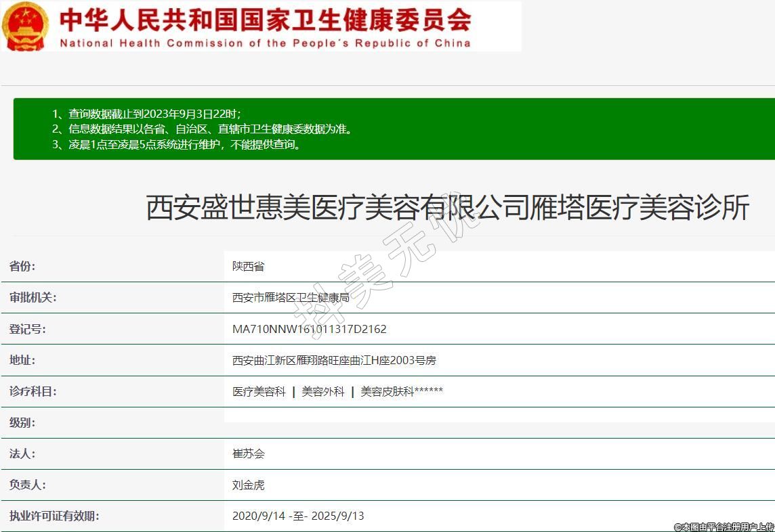
Task: Click the registration number MA710NNW161011317D2162
Action: pyautogui.click(x=309, y=329)
